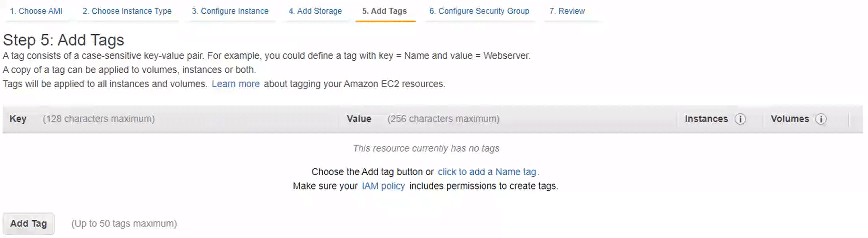Image resolution: width=868 pixels, height=238 pixels.
Task: Select the Add Tags tab
Action: 385,11
